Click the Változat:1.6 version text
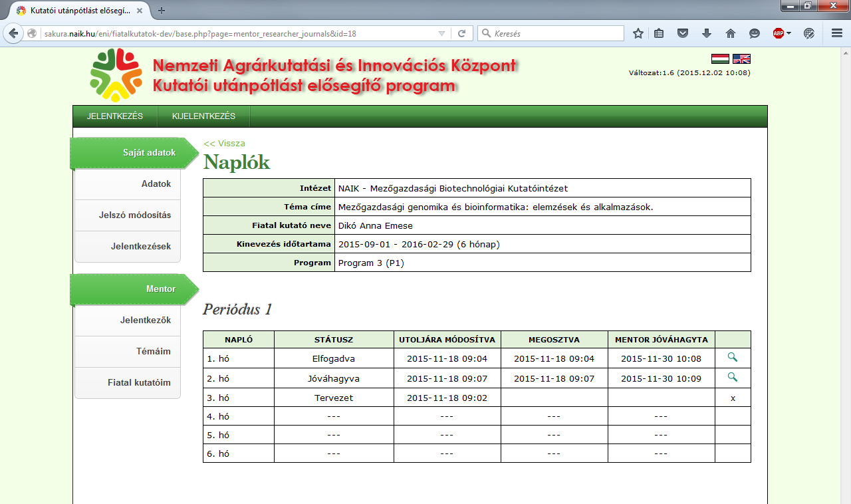851x504 pixels. (x=689, y=72)
